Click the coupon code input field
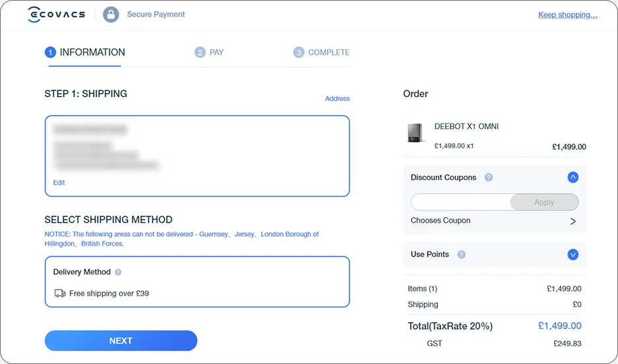 coord(461,202)
